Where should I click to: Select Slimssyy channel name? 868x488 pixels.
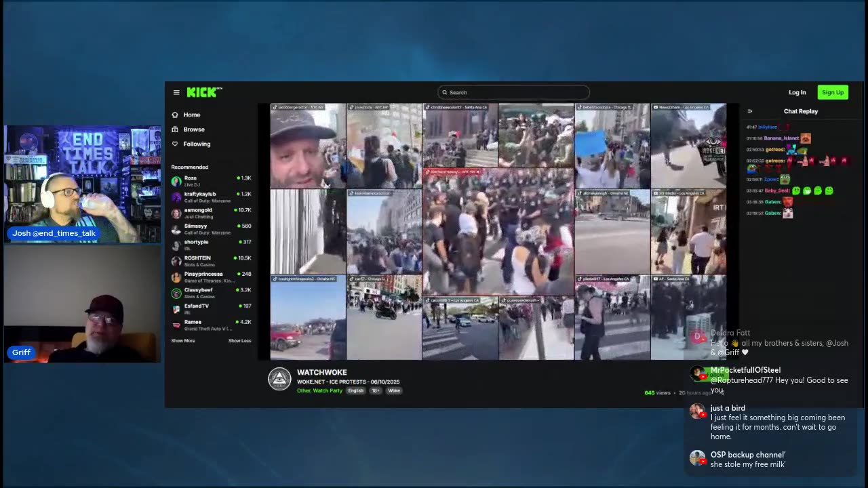click(196, 226)
